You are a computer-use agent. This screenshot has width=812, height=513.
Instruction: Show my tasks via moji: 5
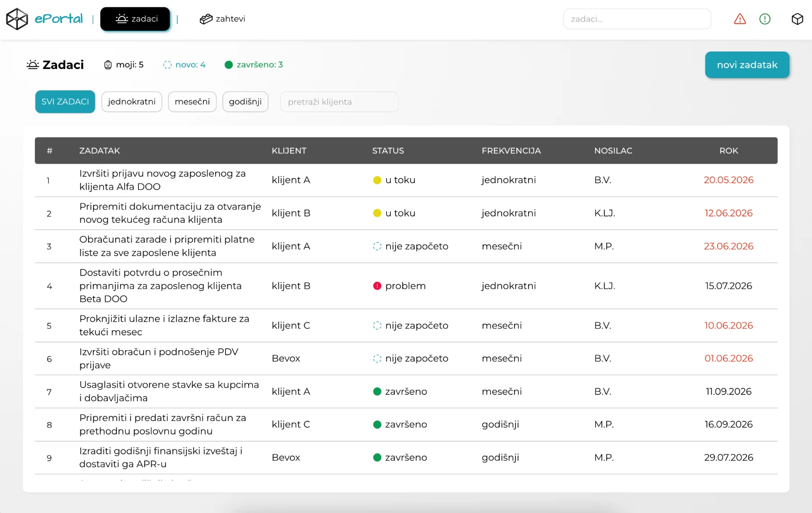(124, 65)
